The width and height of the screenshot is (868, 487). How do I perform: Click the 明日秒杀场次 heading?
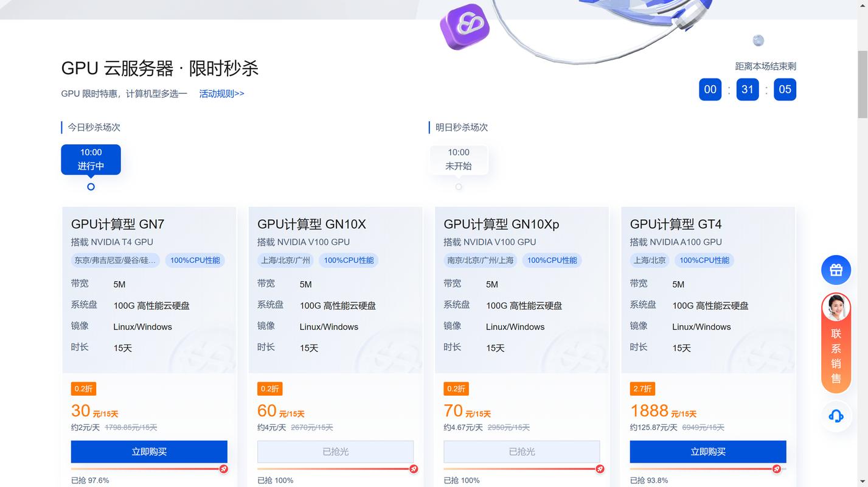(462, 127)
